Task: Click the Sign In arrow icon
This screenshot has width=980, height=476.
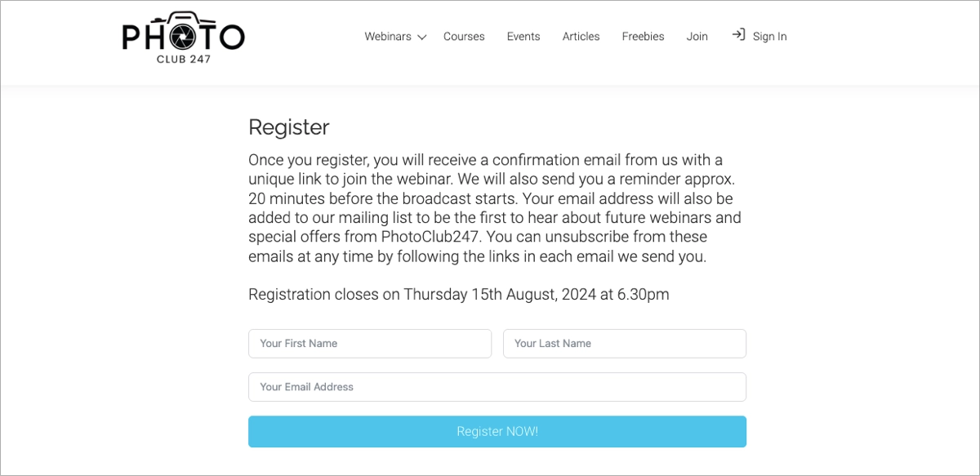Action: (x=738, y=35)
